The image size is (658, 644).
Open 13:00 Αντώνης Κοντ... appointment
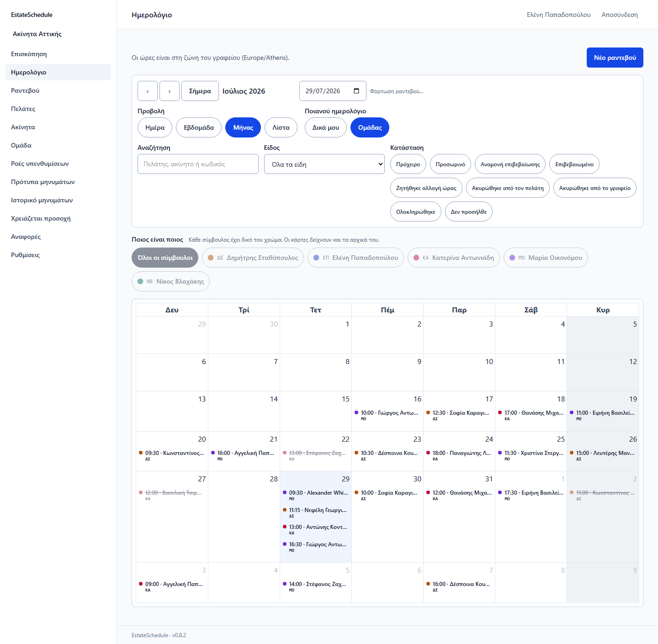(316, 529)
